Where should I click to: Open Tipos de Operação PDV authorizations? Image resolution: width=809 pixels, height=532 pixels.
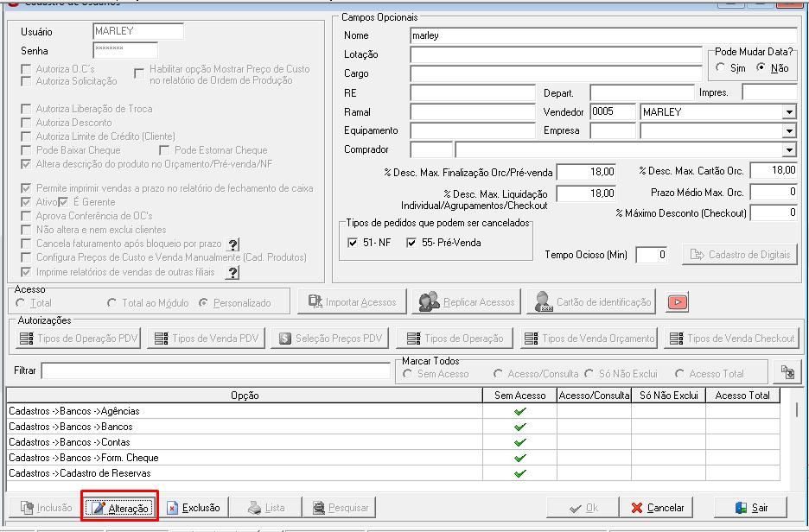coord(79,339)
